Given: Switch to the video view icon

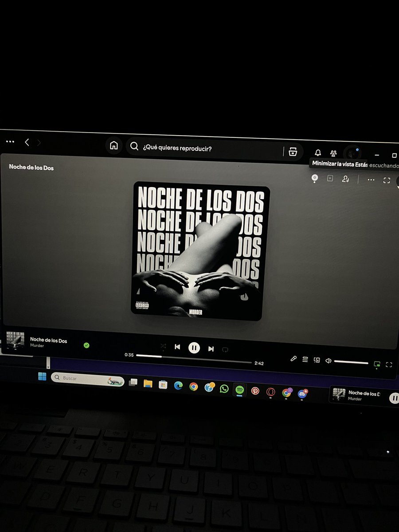Looking at the screenshot, I should (330, 178).
